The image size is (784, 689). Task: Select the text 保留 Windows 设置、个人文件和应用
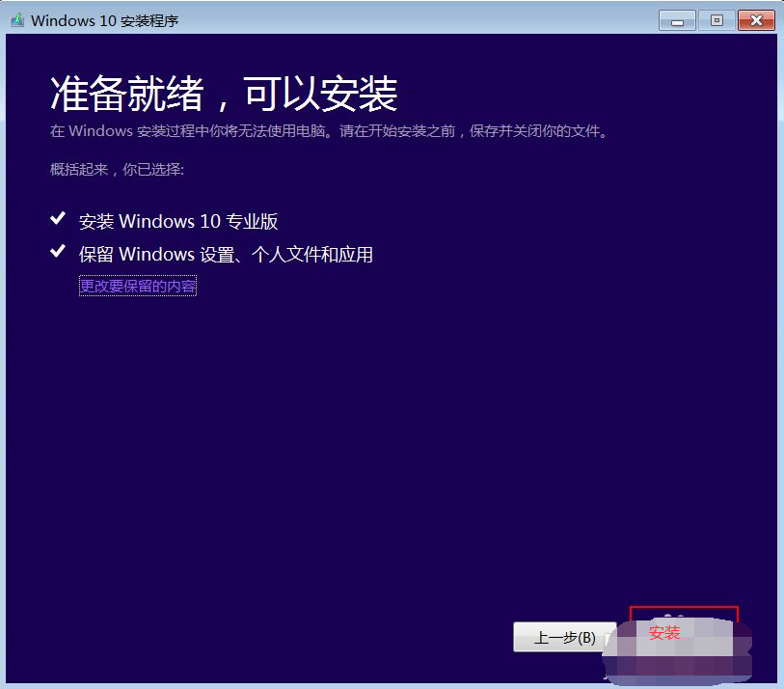[x=226, y=254]
